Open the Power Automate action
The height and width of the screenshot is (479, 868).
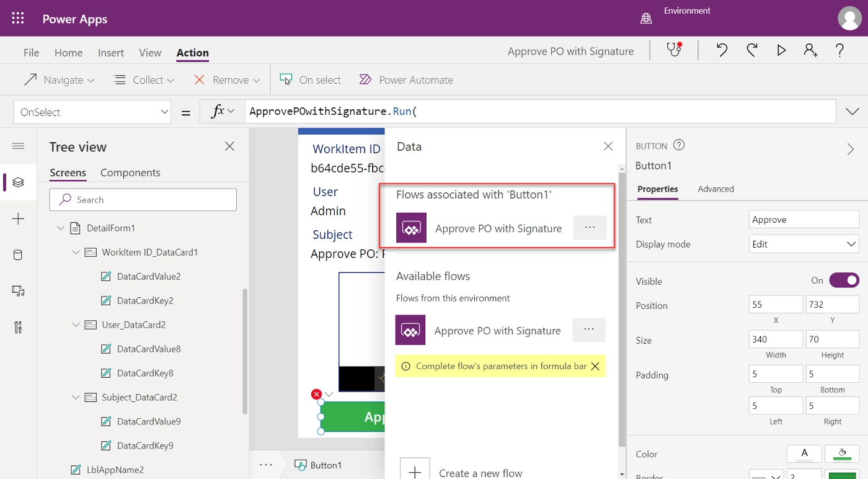tap(406, 80)
